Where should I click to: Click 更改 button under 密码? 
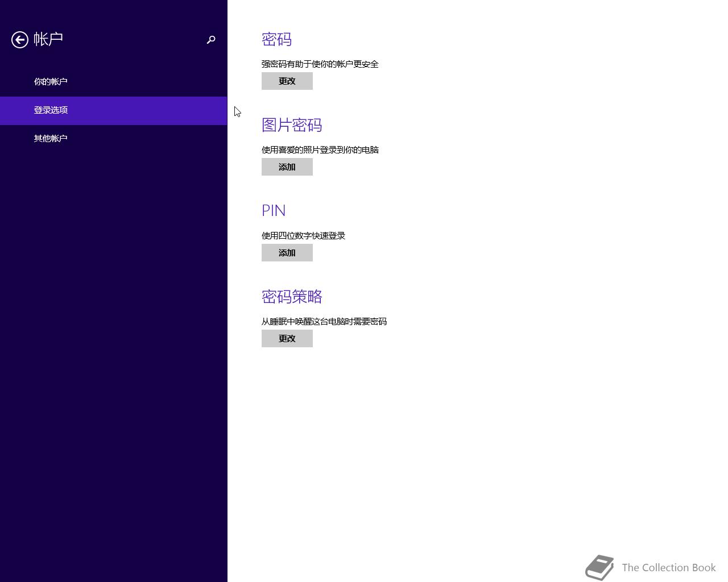pyautogui.click(x=287, y=81)
